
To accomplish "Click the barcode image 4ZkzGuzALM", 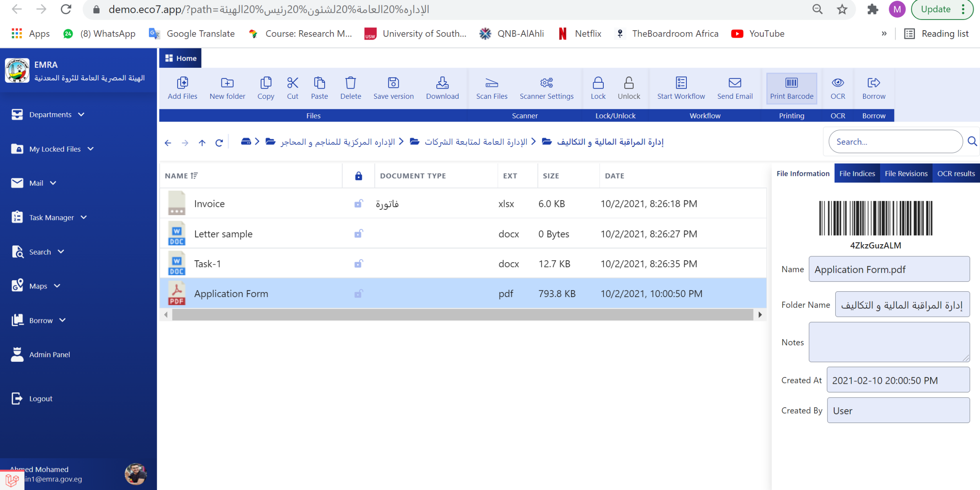I will (875, 218).
